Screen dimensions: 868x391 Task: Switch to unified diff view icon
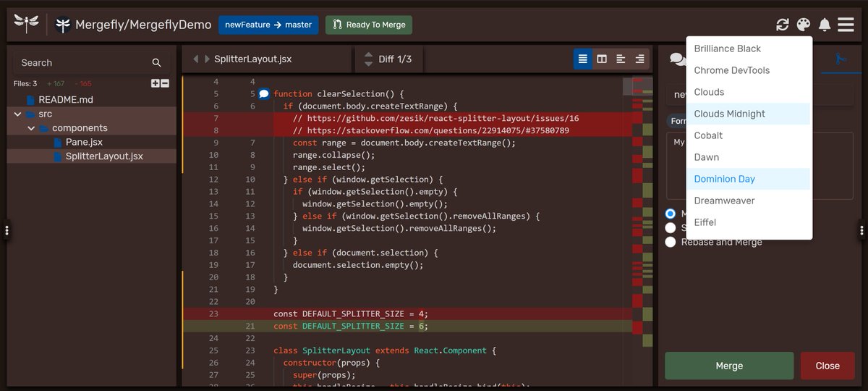coord(583,59)
